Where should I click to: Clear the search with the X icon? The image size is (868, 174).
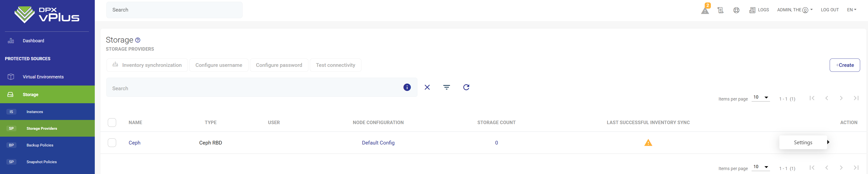(427, 87)
